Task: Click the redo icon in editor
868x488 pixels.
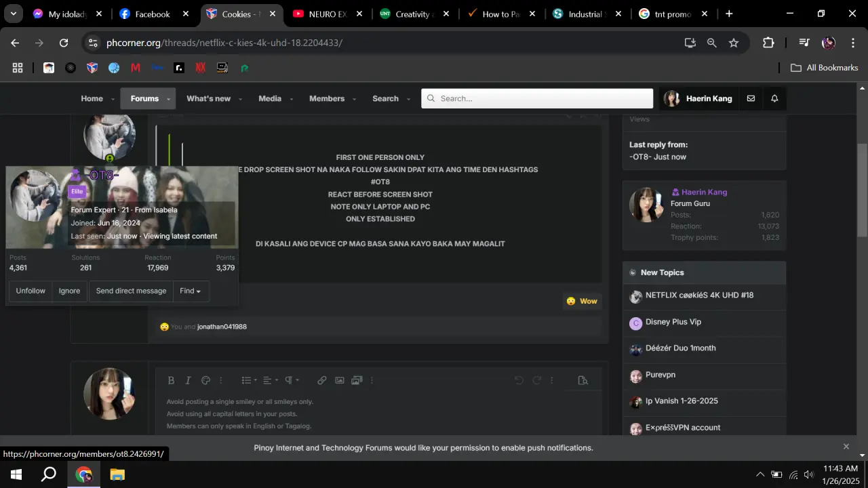Action: click(x=536, y=380)
